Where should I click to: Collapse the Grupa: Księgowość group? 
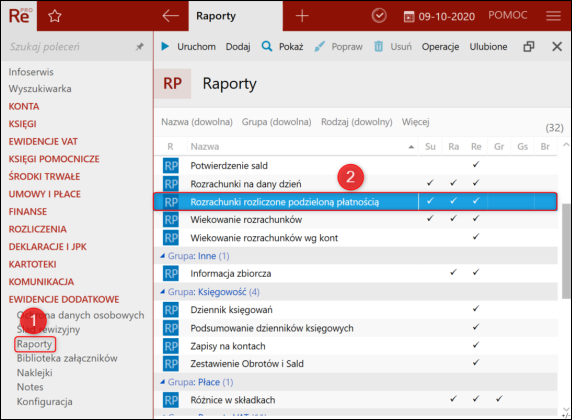[163, 292]
